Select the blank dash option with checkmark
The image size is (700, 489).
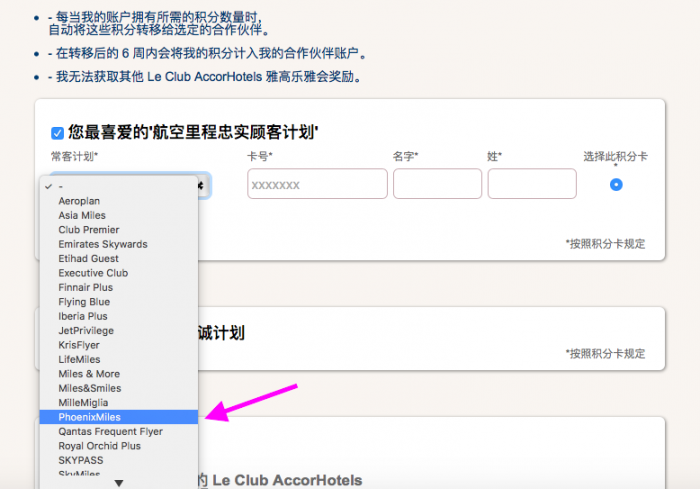click(x=119, y=186)
